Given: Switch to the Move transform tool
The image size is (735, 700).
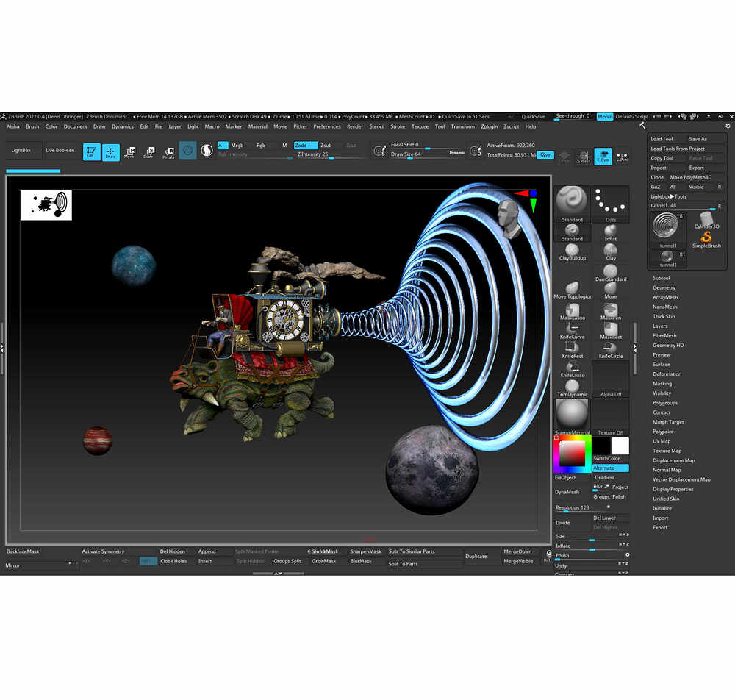Looking at the screenshot, I should coord(130,151).
